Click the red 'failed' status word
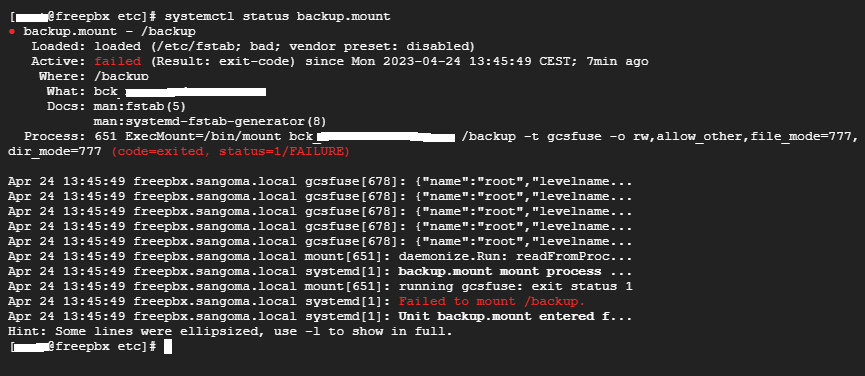The width and height of the screenshot is (865, 376). click(118, 61)
